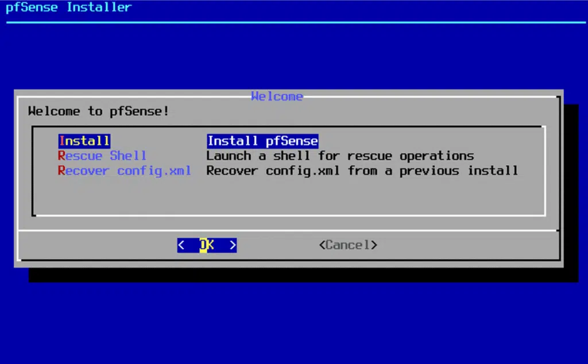Click the red hotkey R in Recover config.xml
Image resolution: width=588 pixels, height=364 pixels.
(x=61, y=171)
